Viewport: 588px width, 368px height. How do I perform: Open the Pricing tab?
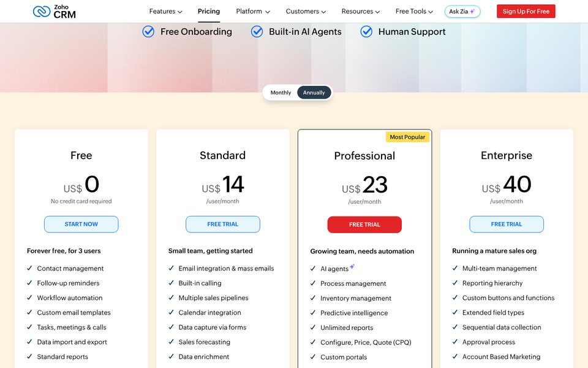[x=209, y=11]
